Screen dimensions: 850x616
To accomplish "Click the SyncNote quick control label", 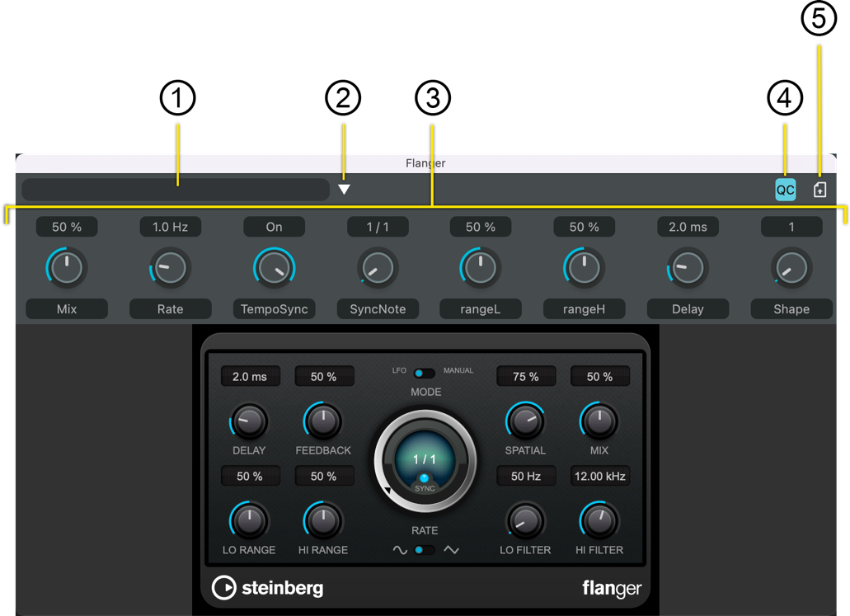I will (x=378, y=309).
